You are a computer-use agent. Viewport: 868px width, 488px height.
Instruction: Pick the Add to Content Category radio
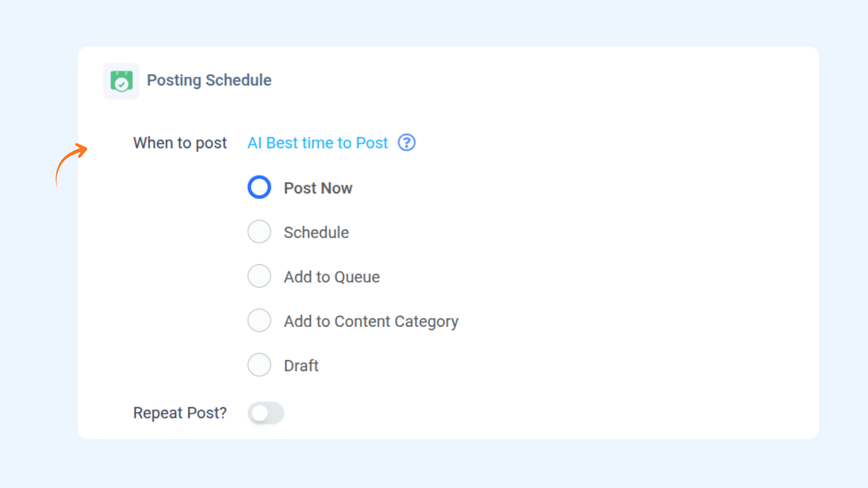(259, 320)
